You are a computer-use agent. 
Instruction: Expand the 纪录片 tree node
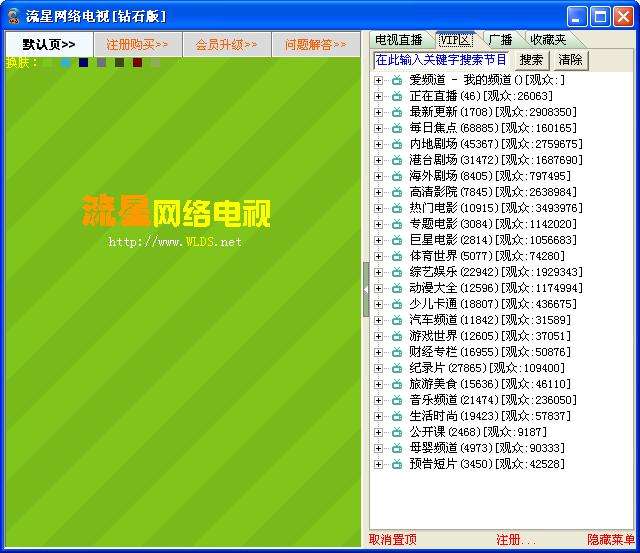(x=379, y=368)
